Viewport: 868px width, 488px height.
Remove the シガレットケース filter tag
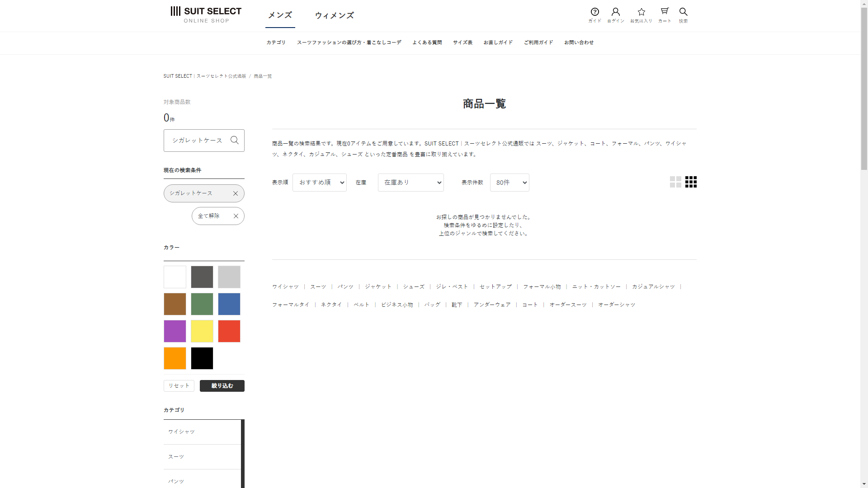click(x=235, y=193)
